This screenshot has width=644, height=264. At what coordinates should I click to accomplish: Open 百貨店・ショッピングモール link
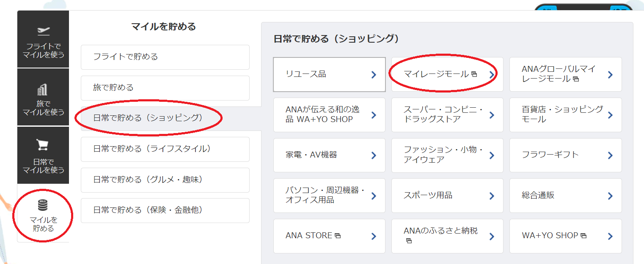tap(566, 115)
